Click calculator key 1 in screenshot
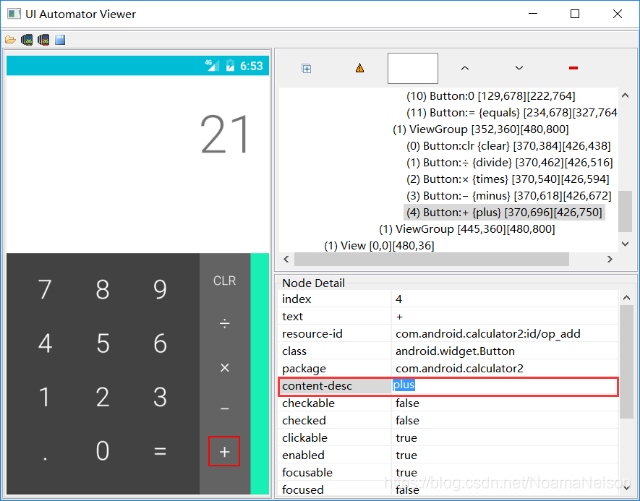Image resolution: width=640 pixels, height=501 pixels. [x=45, y=397]
